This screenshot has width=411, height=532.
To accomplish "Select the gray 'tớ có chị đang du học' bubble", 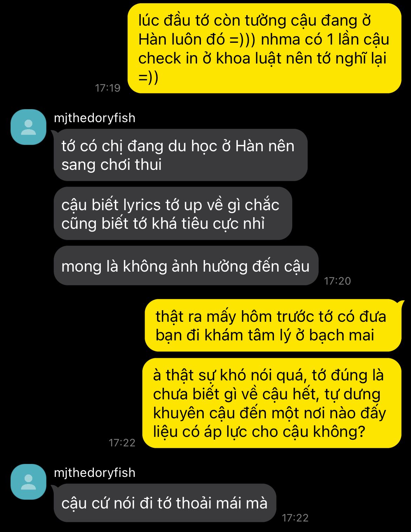I will pyautogui.click(x=181, y=155).
